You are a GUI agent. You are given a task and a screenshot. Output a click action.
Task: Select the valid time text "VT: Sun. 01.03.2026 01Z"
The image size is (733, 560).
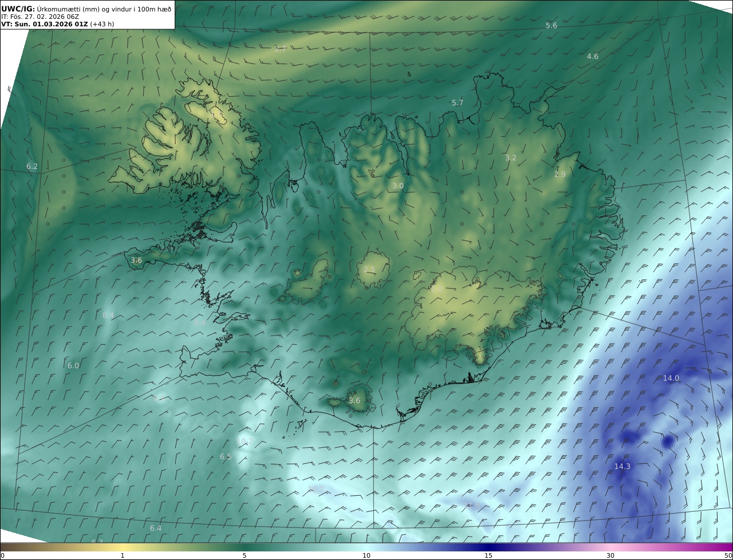pyautogui.click(x=45, y=24)
